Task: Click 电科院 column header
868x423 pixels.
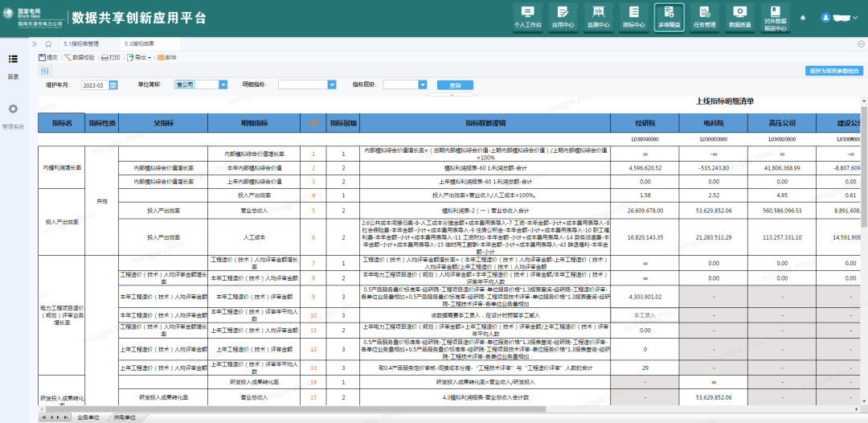Action: point(714,123)
